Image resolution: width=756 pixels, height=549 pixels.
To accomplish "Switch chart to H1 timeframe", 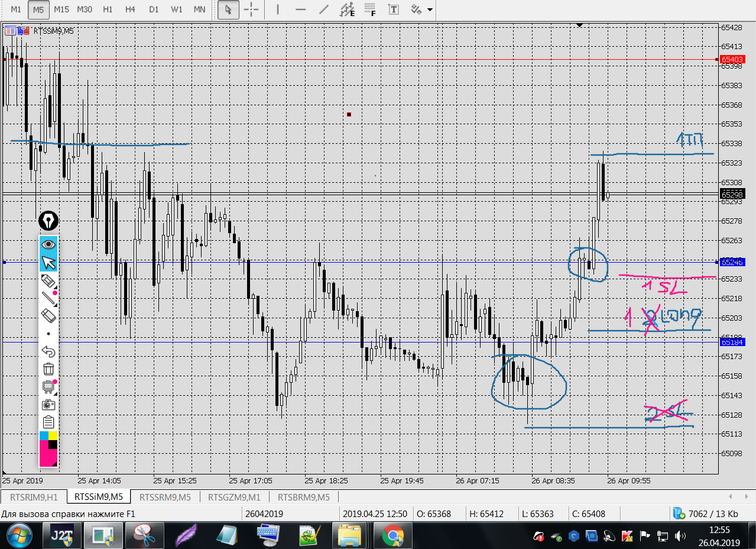I will [108, 9].
